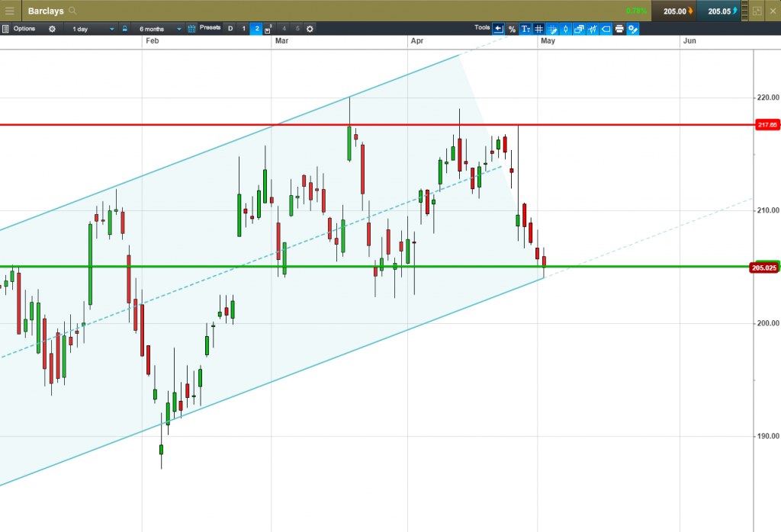This screenshot has width=781, height=532.
Task: Open the drawing tools pencil-grid icon
Action: point(552,29)
